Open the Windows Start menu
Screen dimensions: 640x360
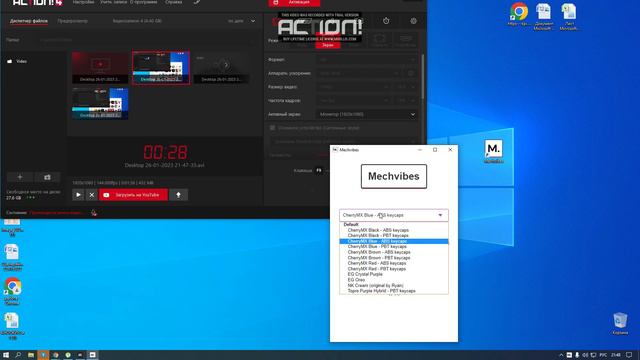6,355
